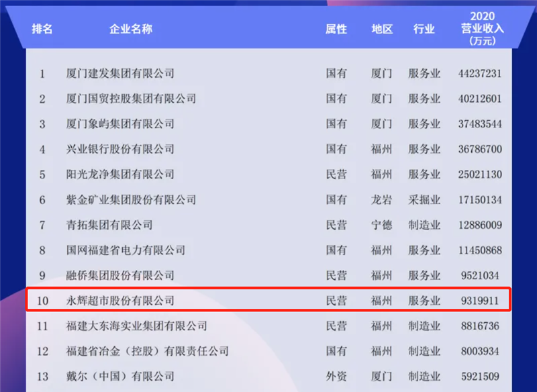The width and height of the screenshot is (537, 392).
Task: Select the 采掘业 industry cell
Action: (424, 199)
